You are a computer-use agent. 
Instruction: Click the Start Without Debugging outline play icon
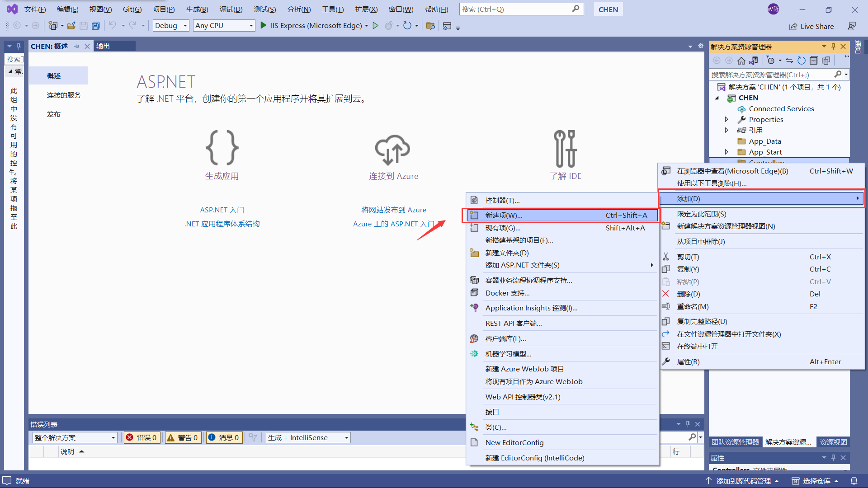375,26
